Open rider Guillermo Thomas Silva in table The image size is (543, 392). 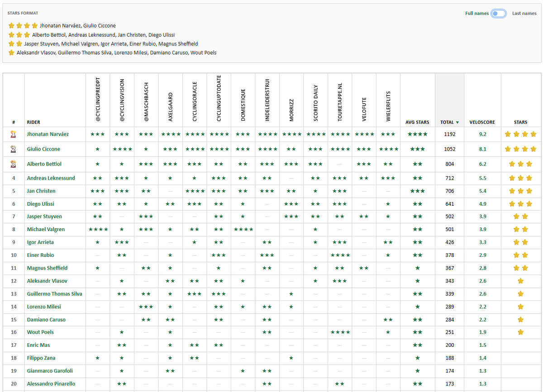[54, 294]
